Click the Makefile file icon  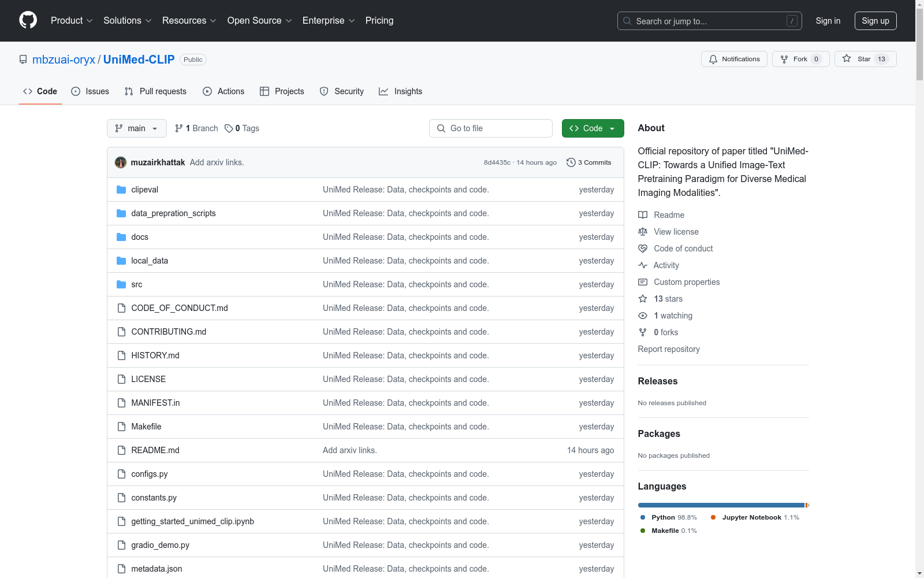click(121, 427)
